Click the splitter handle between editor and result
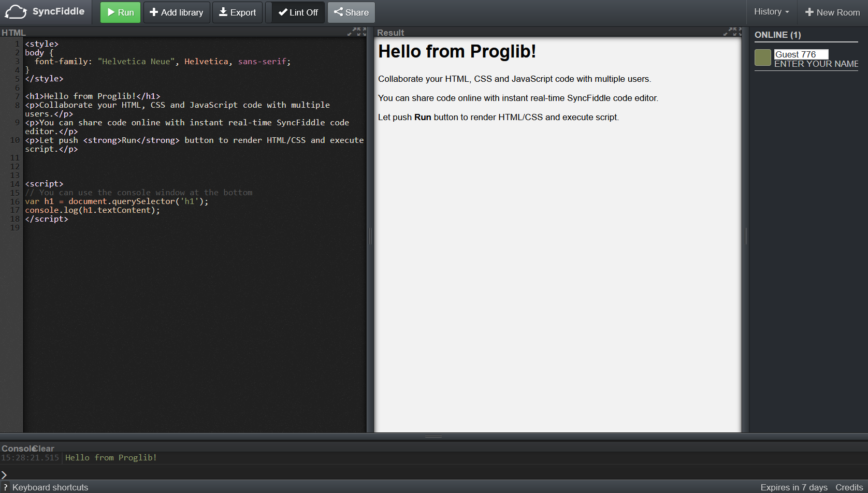 370,236
